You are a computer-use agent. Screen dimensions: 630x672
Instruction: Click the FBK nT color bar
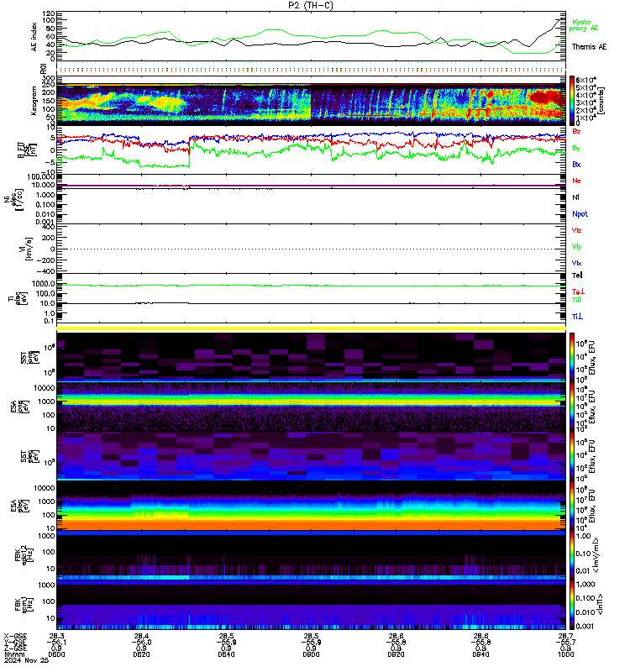(572, 605)
